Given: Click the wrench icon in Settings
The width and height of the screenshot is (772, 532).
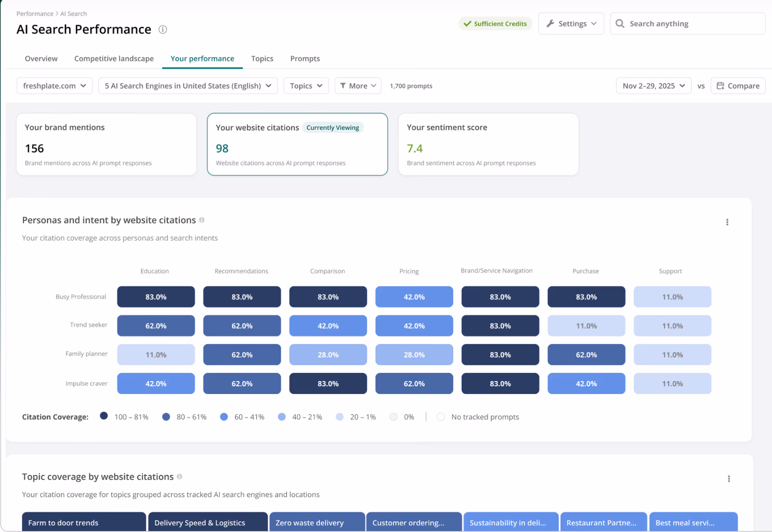Looking at the screenshot, I should 550,24.
